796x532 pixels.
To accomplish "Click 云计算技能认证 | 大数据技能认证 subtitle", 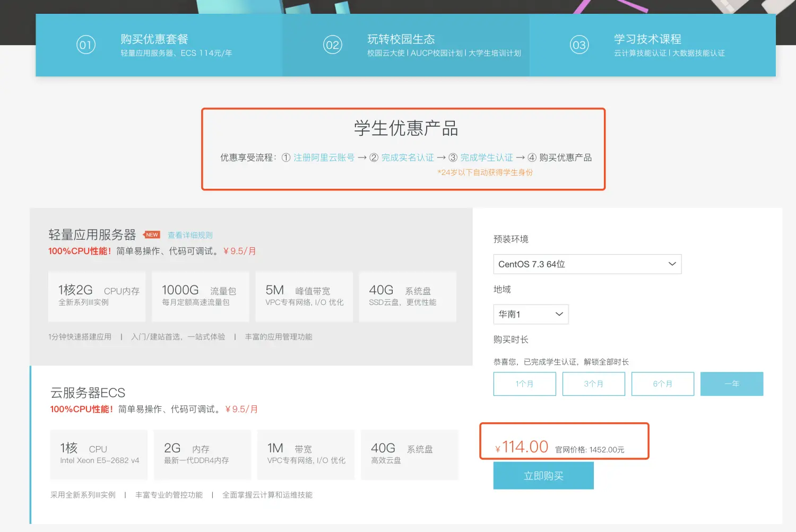I will tap(669, 53).
